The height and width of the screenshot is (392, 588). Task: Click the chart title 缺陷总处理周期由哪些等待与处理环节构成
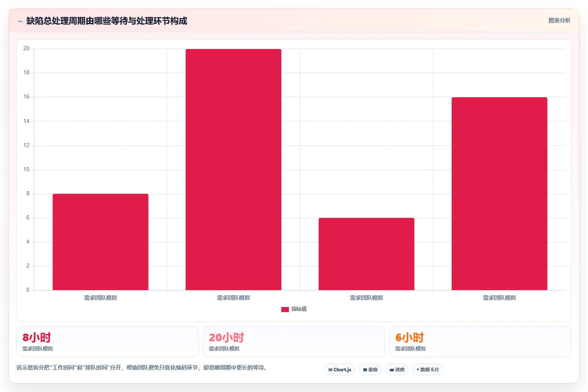107,21
